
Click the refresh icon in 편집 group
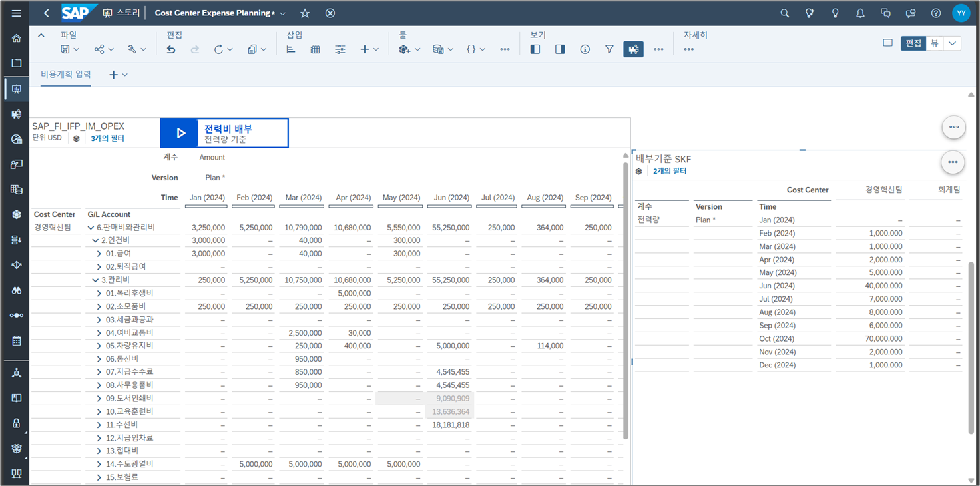(219, 49)
